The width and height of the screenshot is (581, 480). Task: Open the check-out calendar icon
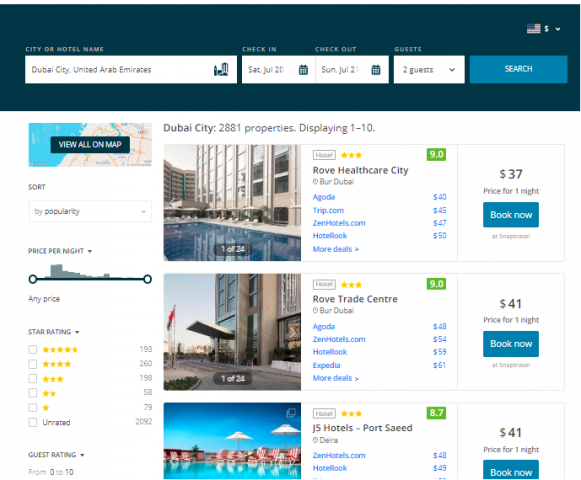click(x=376, y=70)
